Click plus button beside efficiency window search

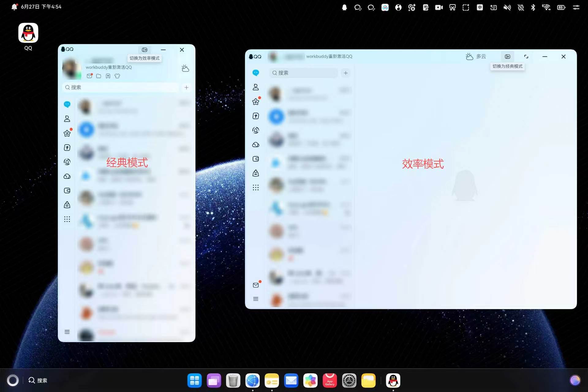coord(345,73)
